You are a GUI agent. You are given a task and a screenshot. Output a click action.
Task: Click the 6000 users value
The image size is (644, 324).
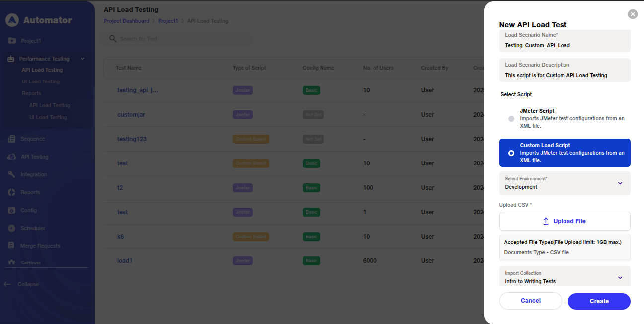point(370,261)
